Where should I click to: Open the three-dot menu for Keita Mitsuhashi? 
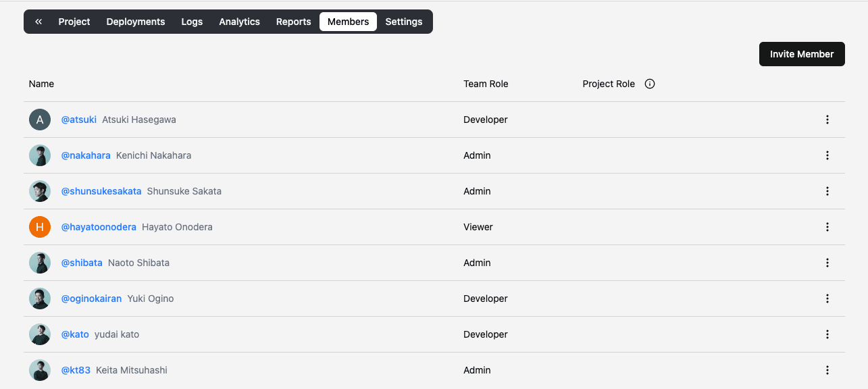827,370
